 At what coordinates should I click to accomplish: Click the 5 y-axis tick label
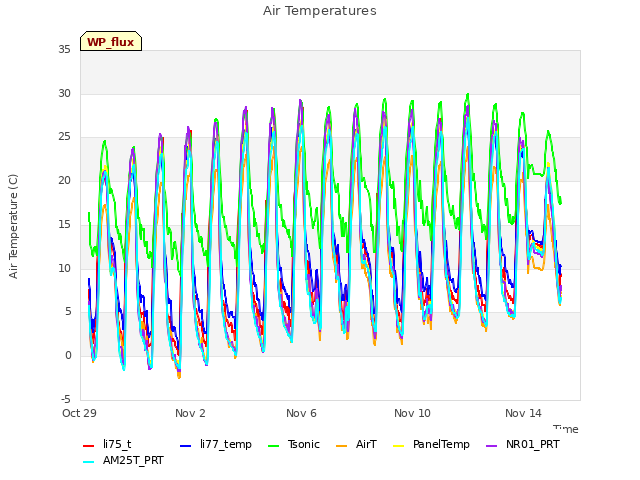(x=68, y=312)
